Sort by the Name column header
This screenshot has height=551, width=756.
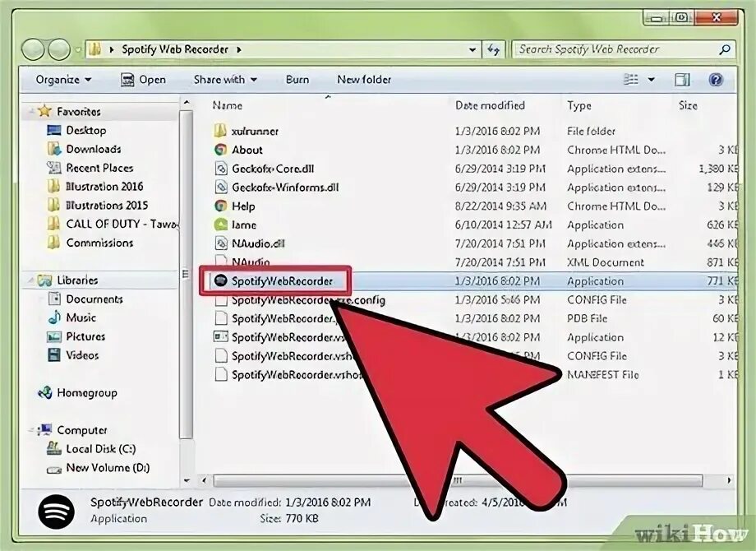point(228,105)
